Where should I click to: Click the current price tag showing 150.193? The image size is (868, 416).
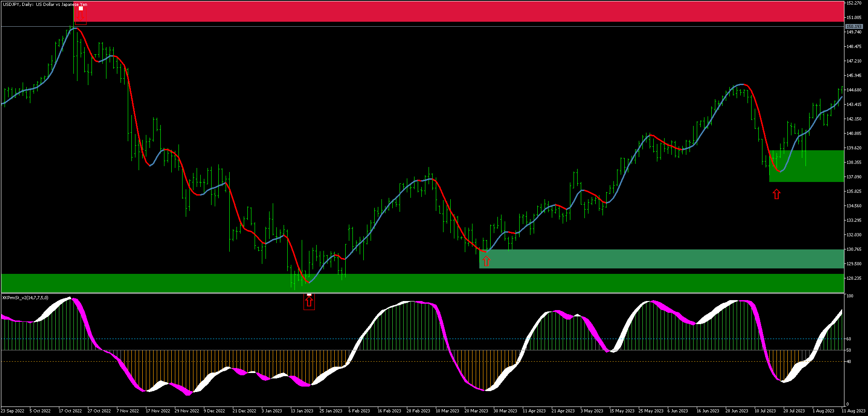pos(853,27)
